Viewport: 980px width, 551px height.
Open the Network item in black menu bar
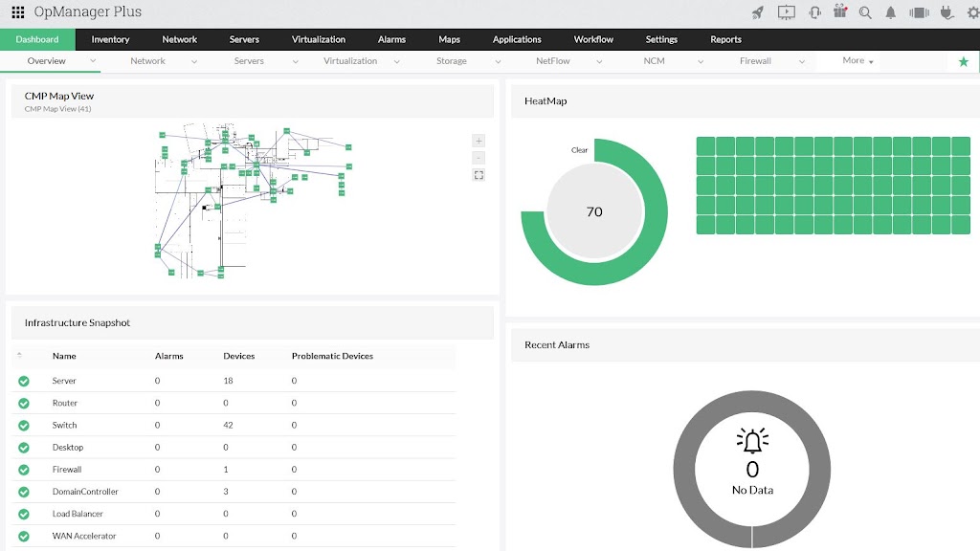(179, 39)
